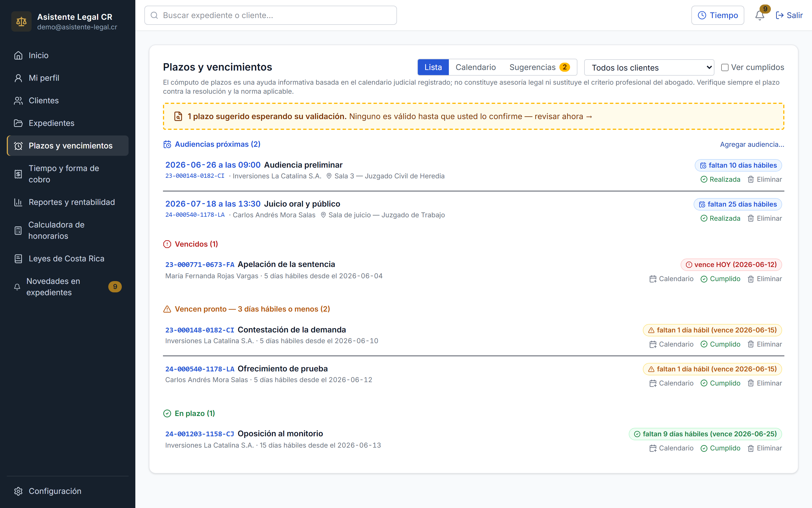The height and width of the screenshot is (508, 812).
Task: Delete the Ofrecimiento de prueba deadline
Action: 765,383
